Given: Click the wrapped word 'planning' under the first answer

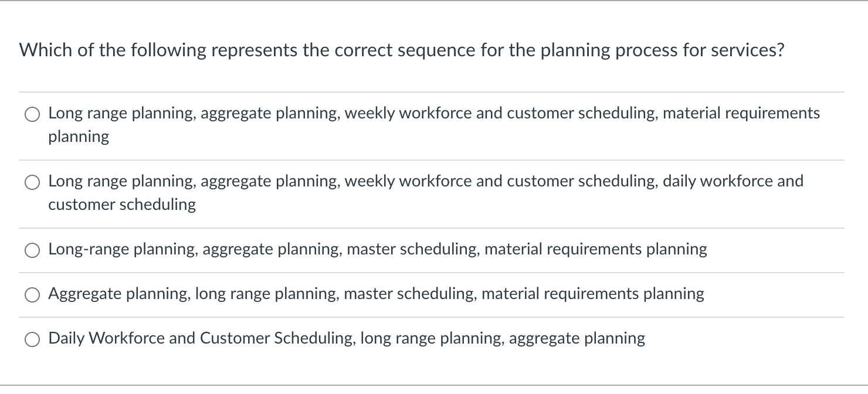Looking at the screenshot, I should tap(79, 137).
